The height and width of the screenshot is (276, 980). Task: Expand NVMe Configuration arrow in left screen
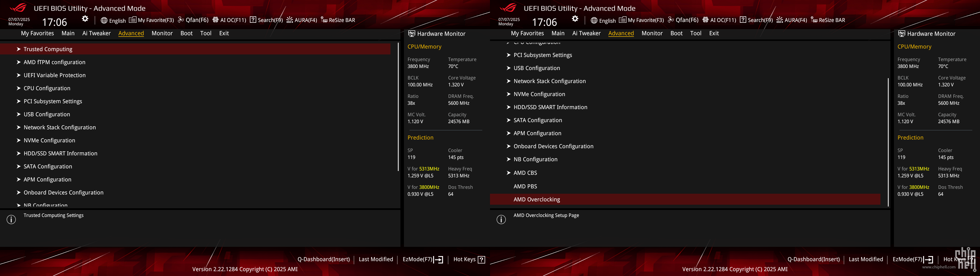point(19,140)
